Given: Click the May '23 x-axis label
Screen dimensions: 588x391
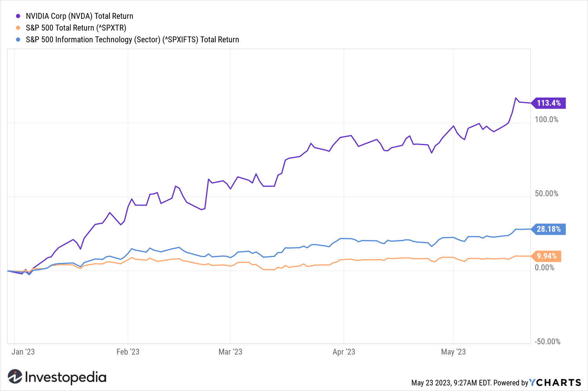Looking at the screenshot, I should [453, 352].
